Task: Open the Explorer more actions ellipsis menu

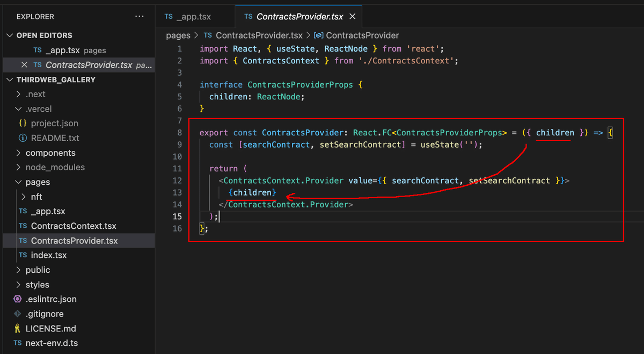Action: pyautogui.click(x=140, y=17)
